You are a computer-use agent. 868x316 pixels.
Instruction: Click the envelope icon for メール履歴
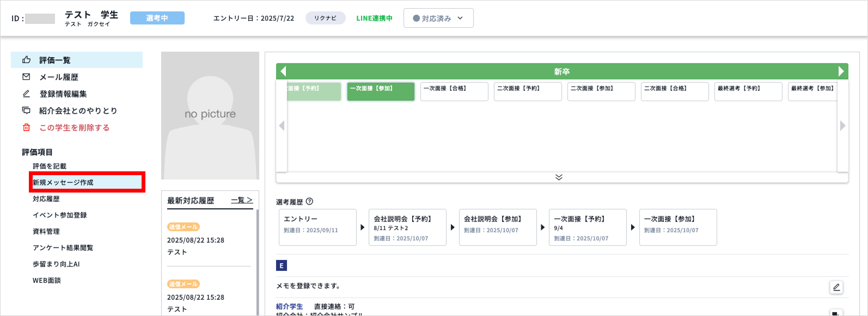click(26, 77)
